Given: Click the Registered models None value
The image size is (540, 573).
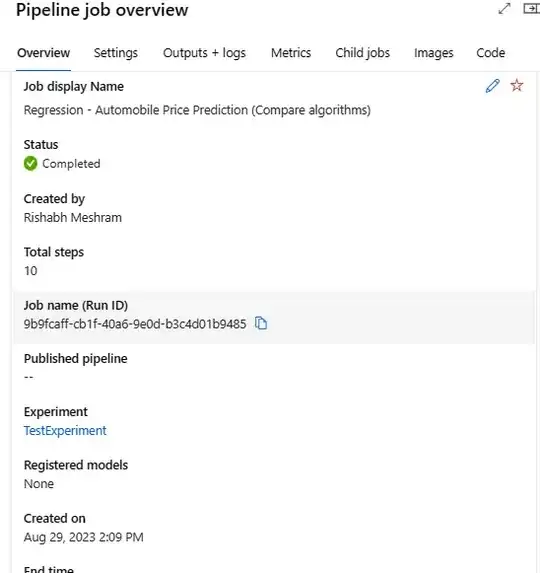Looking at the screenshot, I should [x=39, y=484].
